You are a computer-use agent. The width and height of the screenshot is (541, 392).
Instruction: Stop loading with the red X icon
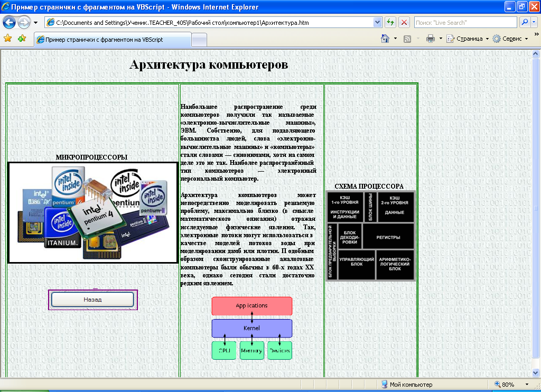pos(404,23)
